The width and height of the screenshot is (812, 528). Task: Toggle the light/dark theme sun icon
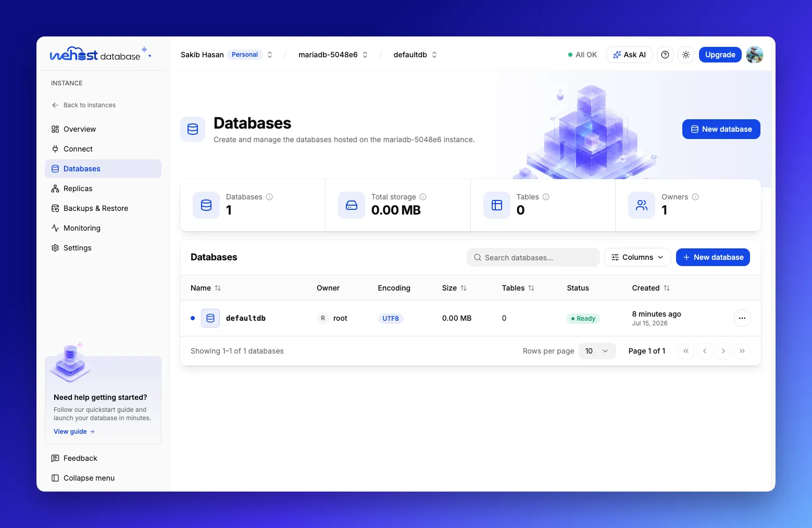click(x=686, y=55)
